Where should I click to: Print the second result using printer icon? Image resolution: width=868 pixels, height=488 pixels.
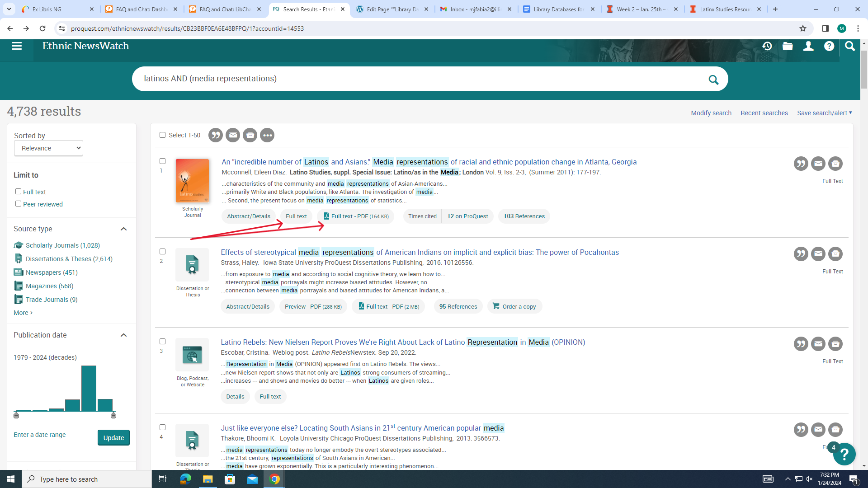pos(835,254)
